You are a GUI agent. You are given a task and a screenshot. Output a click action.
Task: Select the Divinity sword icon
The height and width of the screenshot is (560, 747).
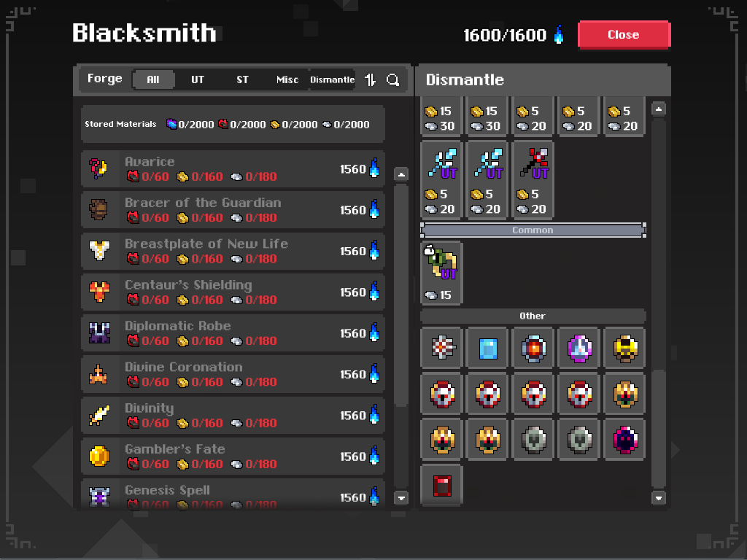coord(99,415)
